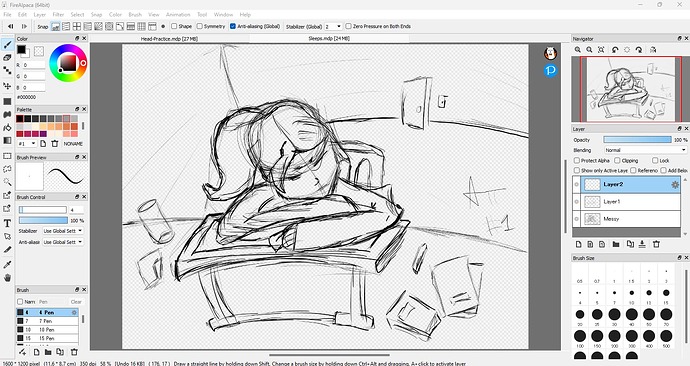Open Stabilizer (Global) value dropdown
The image size is (690, 366).
tap(333, 26)
